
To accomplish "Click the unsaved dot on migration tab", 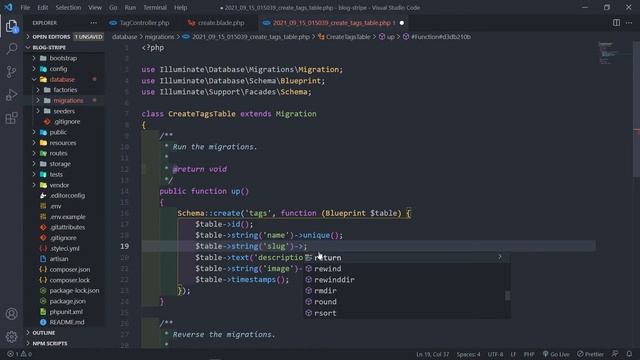I will coord(402,23).
